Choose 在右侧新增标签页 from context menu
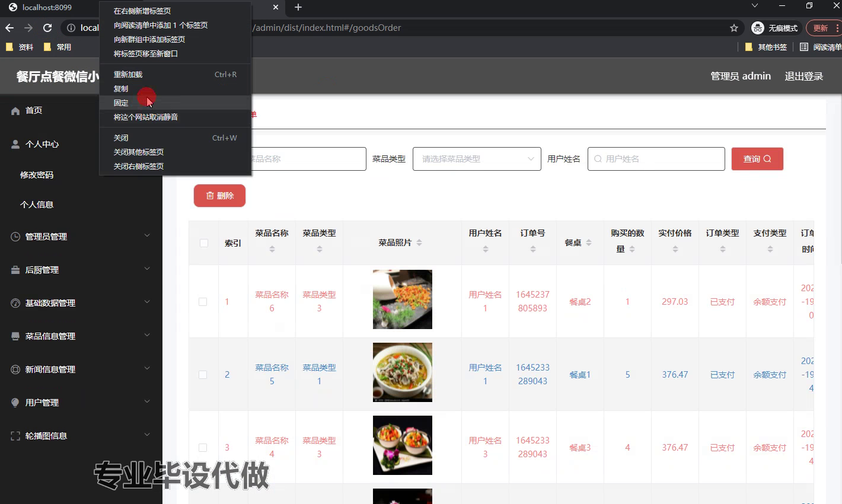Screen dimensions: 842x504 tap(176, 11)
